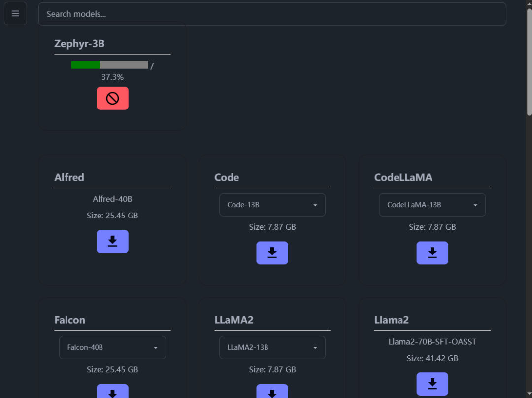Open the LLaMA2-13B version dropdown
The height and width of the screenshot is (398, 532).
pyautogui.click(x=272, y=347)
